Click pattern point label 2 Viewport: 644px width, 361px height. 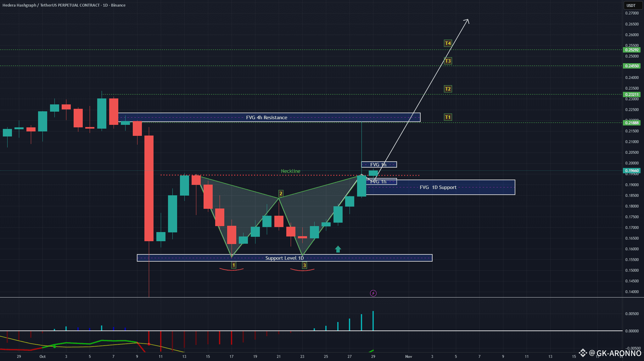pyautogui.click(x=281, y=194)
